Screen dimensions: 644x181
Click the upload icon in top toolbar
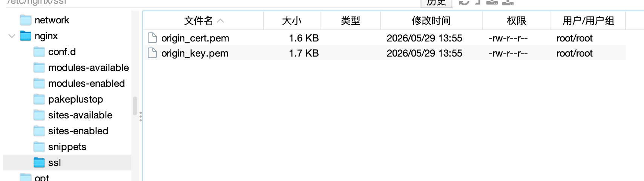coord(508,2)
